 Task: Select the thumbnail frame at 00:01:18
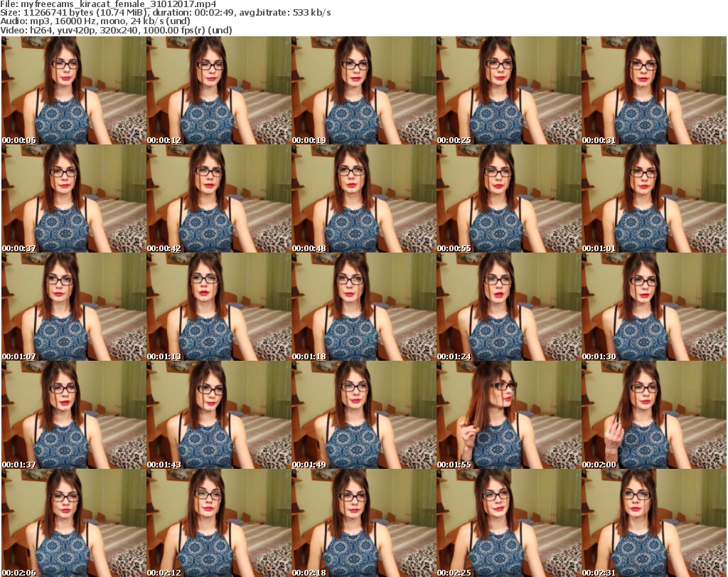tap(363, 307)
